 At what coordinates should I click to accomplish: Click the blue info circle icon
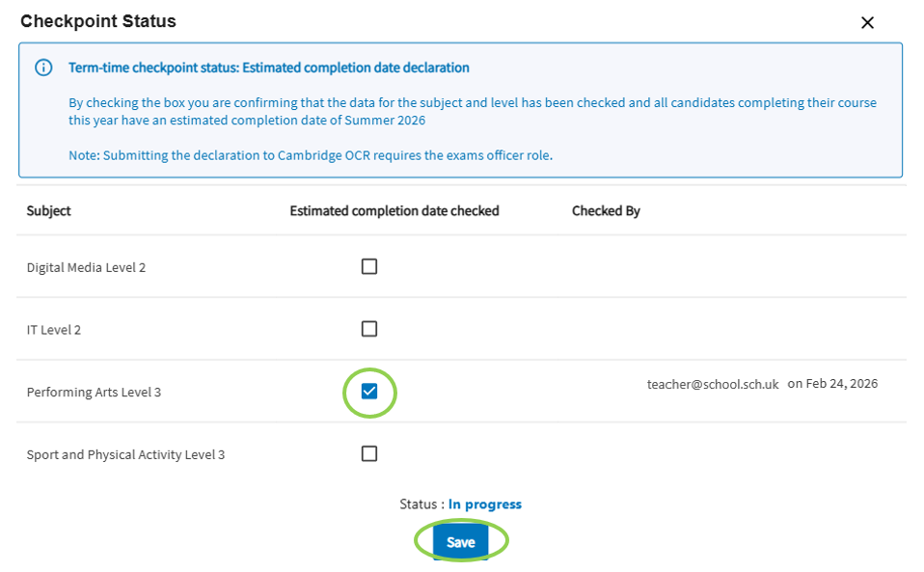43,68
